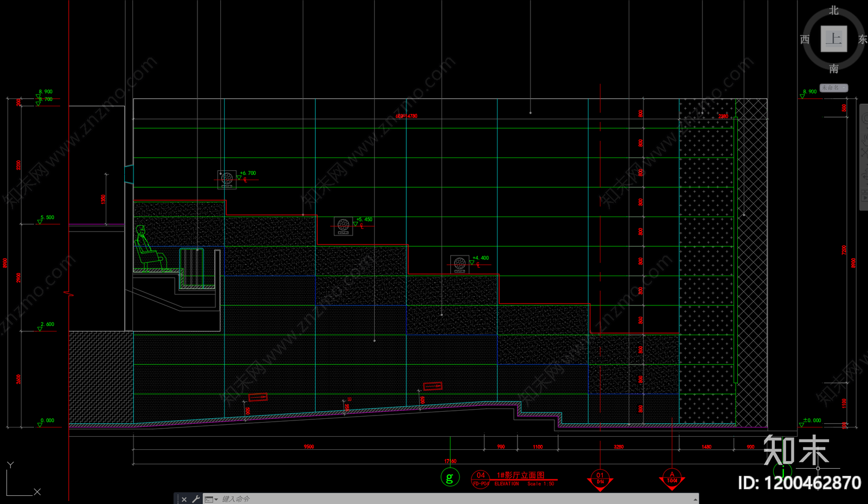Image resolution: width=868 pixels, height=504 pixels.
Task: Select the 5.500 elevation label on left
Action: 47,217
